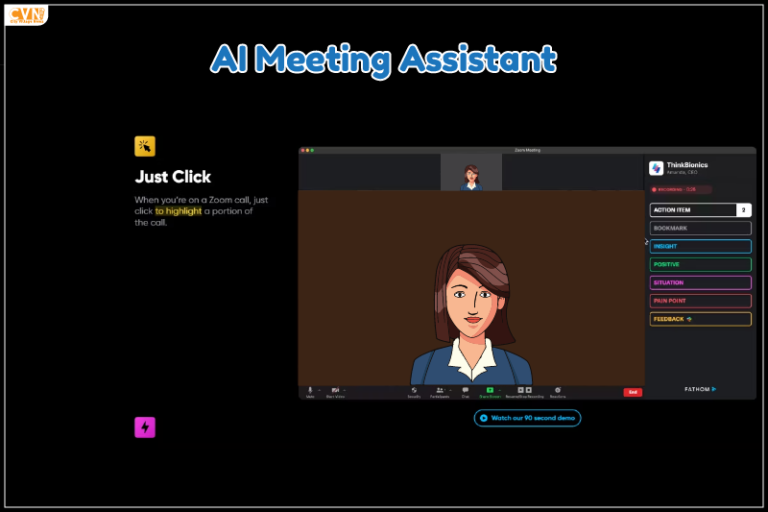Click the 'ThinkBionics' company name
This screenshot has width=768, height=512.
coord(687,165)
